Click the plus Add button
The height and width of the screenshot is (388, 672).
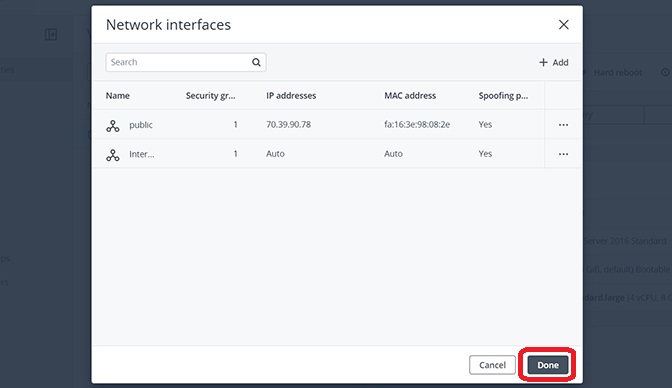(x=553, y=63)
